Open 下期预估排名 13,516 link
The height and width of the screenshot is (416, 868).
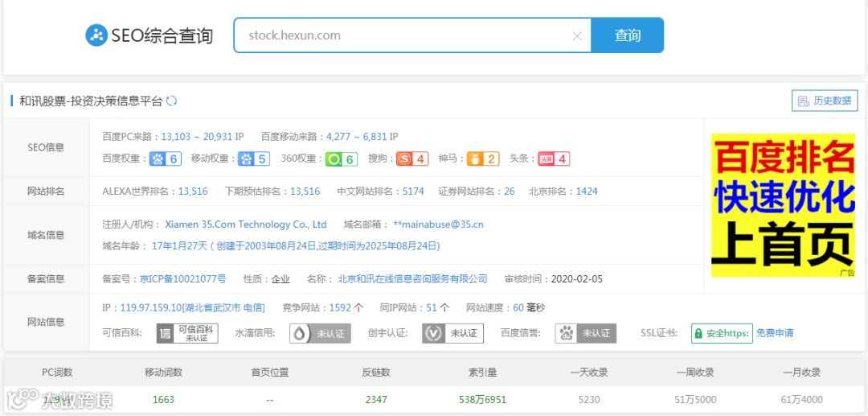pyautogui.click(x=305, y=192)
